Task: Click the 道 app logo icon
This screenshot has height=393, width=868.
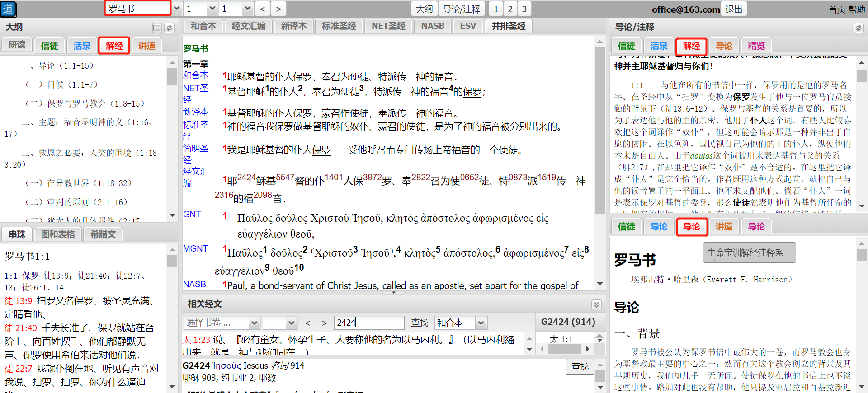Action: [x=9, y=9]
